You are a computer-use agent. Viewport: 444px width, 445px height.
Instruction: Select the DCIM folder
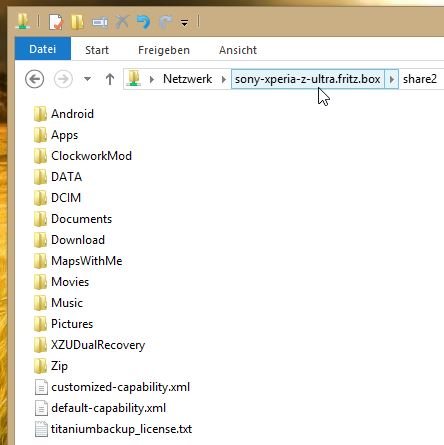pyautogui.click(x=57, y=198)
